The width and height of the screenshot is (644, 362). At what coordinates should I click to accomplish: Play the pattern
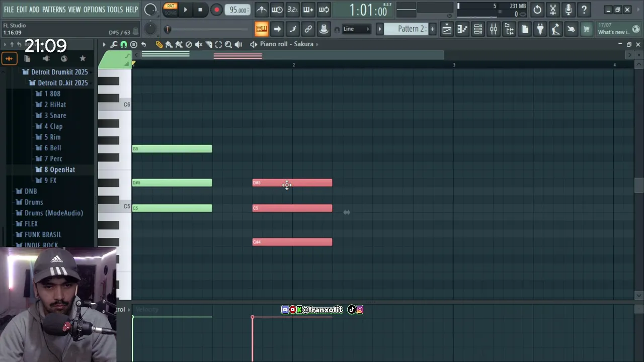[x=185, y=10]
